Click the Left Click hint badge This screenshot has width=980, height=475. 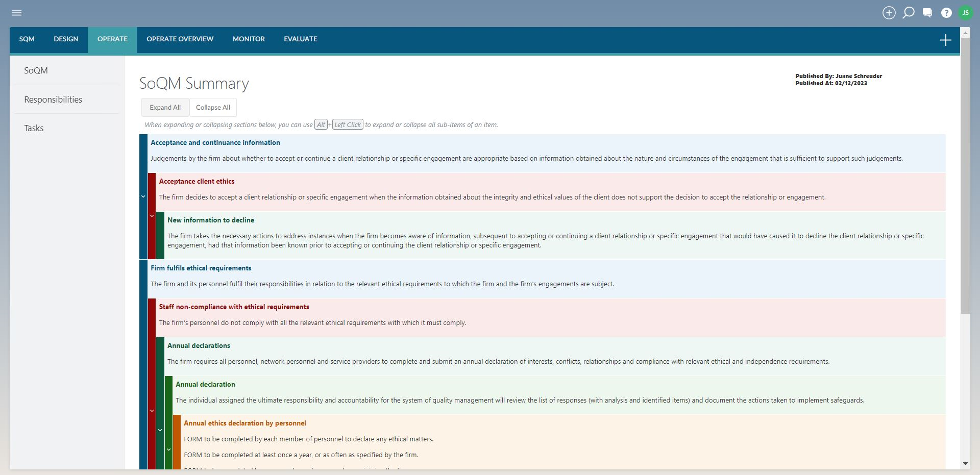pyautogui.click(x=348, y=124)
